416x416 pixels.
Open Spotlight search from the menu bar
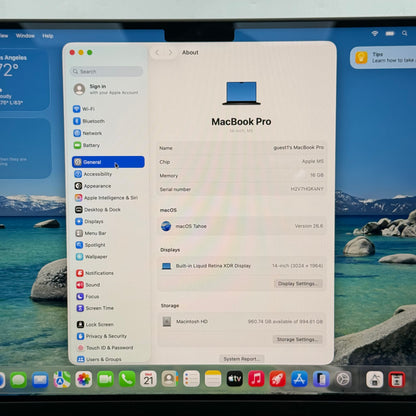tap(404, 33)
